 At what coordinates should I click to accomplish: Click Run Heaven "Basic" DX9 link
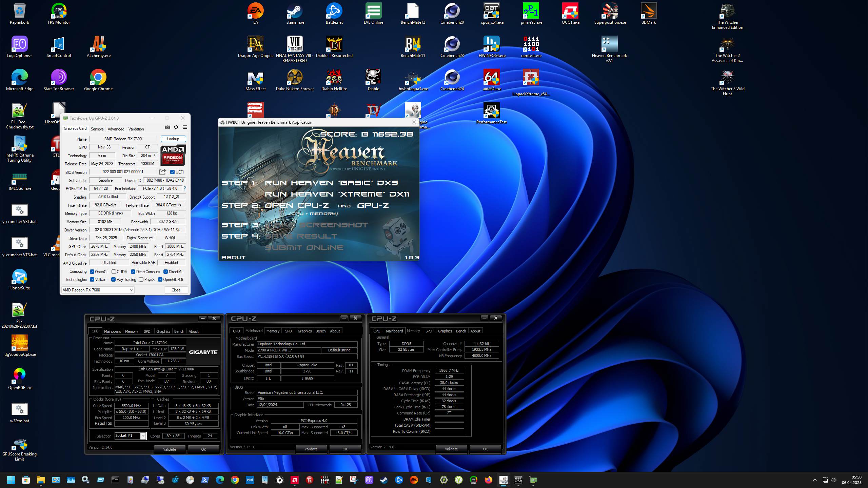pos(331,183)
